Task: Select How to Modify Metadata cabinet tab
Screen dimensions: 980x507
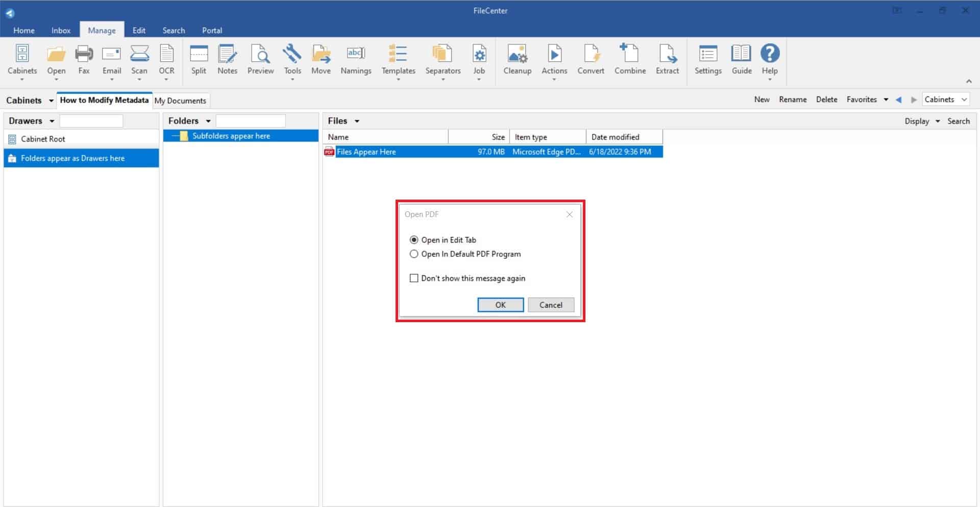Action: click(x=104, y=100)
